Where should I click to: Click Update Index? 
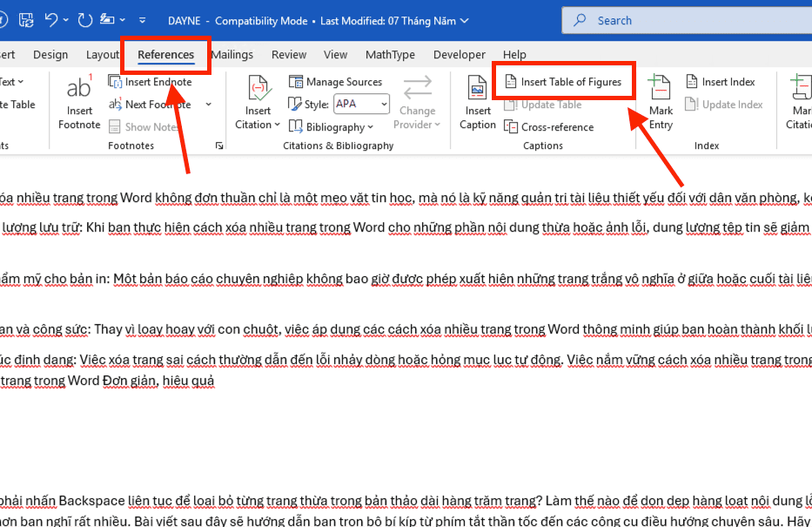pos(724,105)
